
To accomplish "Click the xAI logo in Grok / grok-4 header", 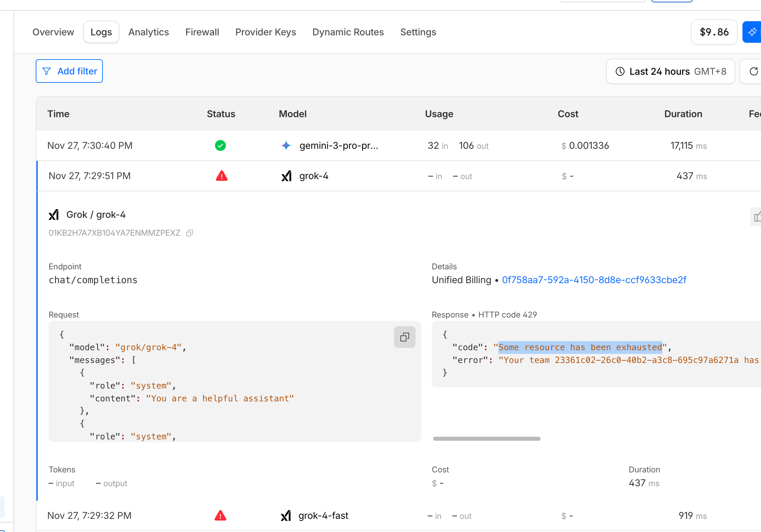I will 54,215.
